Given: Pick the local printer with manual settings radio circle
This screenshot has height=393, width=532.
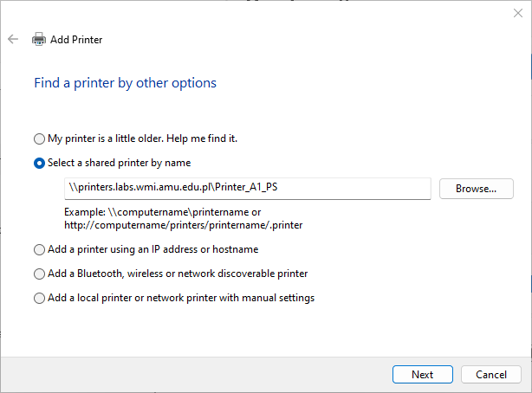Looking at the screenshot, I should click(39, 298).
